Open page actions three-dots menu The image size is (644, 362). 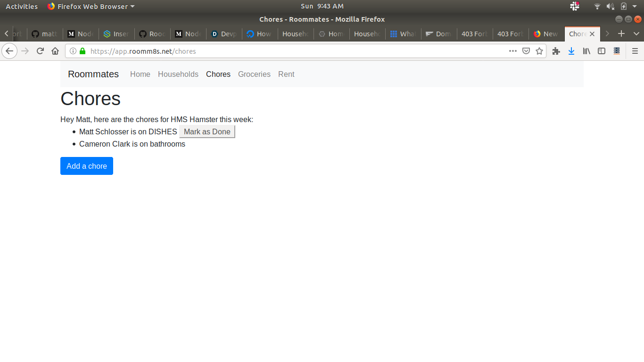(x=513, y=51)
